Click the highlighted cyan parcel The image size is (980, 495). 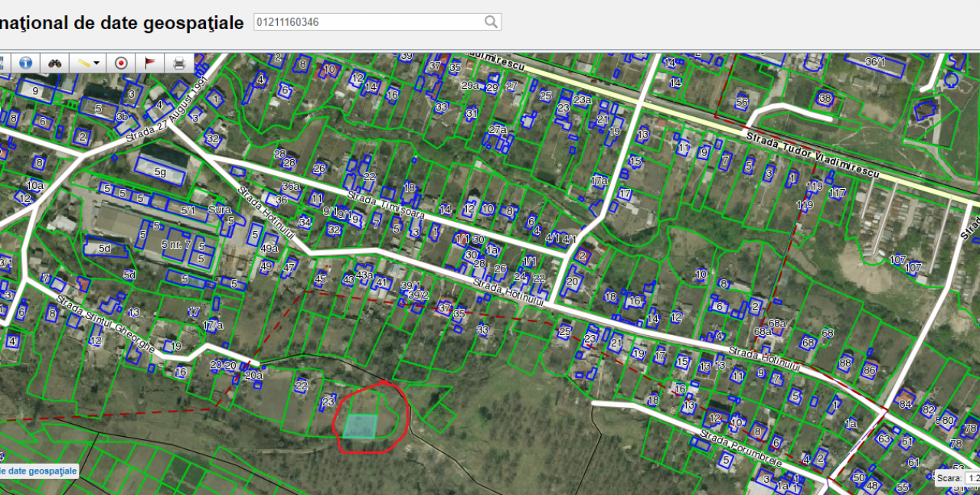tap(360, 426)
